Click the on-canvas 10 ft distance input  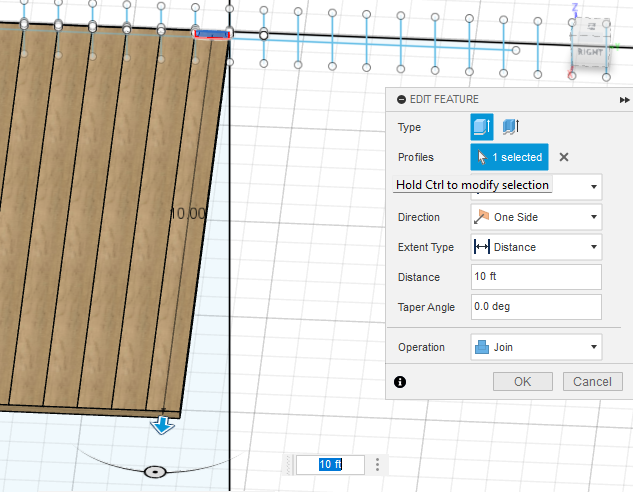point(330,465)
